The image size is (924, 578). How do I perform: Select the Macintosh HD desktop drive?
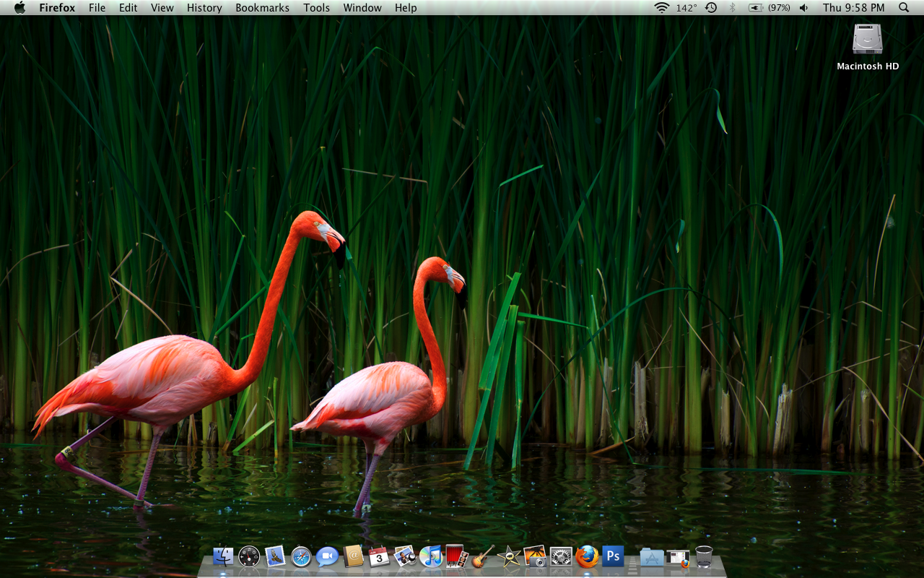[x=868, y=40]
